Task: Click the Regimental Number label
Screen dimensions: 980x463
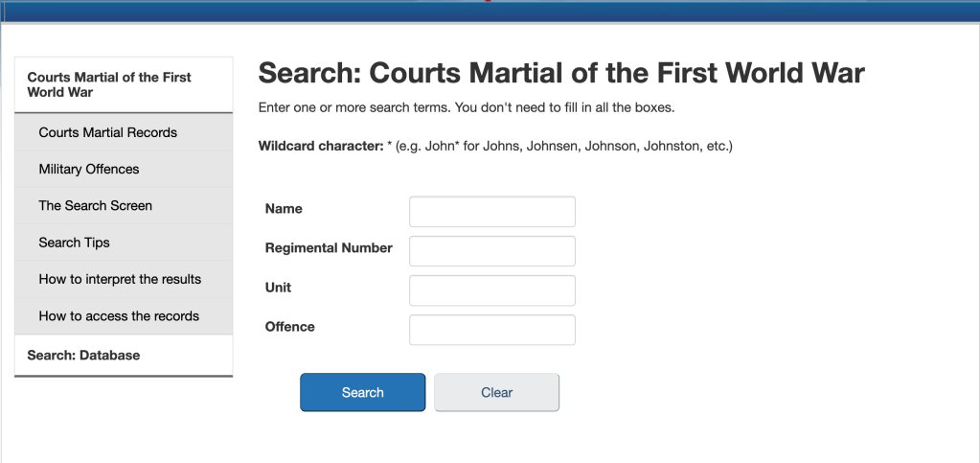Action: 329,247
